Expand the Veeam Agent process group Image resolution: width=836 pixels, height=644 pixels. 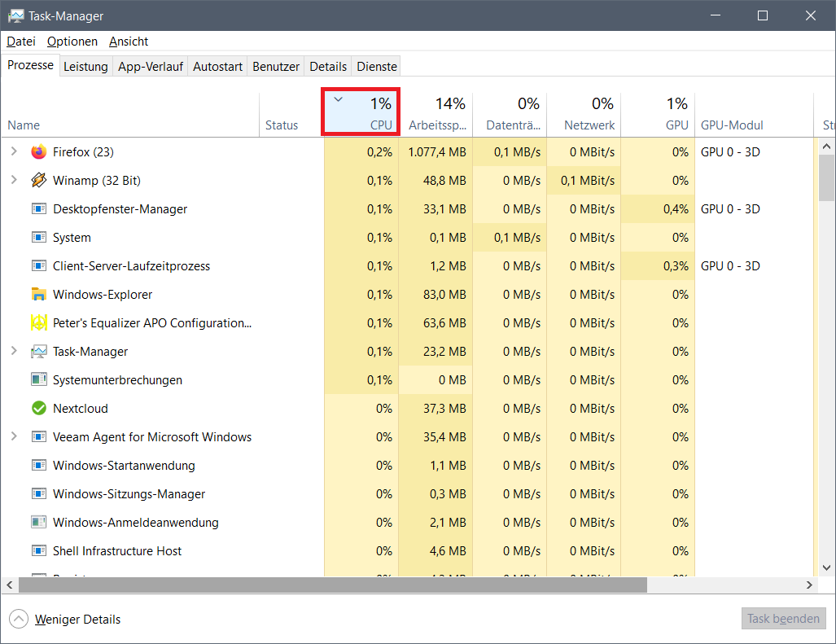14,436
